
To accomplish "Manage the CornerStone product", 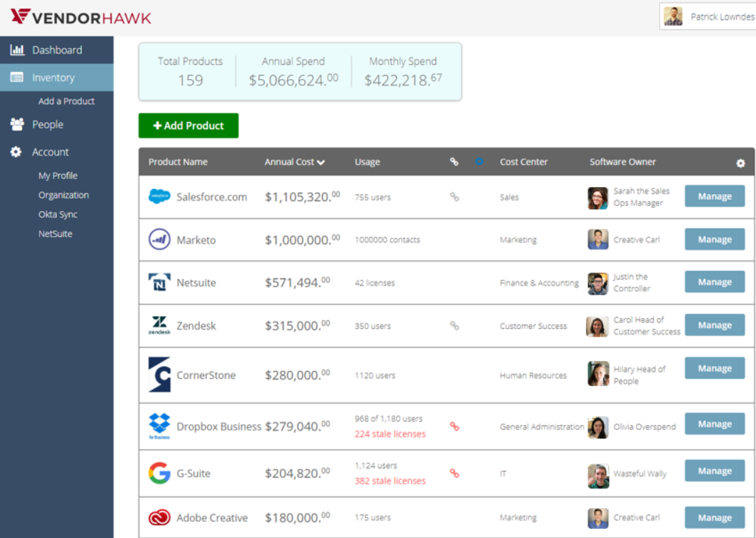I will coord(715,368).
